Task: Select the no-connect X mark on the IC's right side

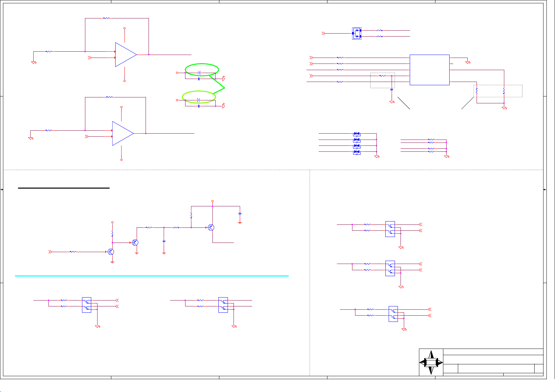Action: [x=453, y=64]
